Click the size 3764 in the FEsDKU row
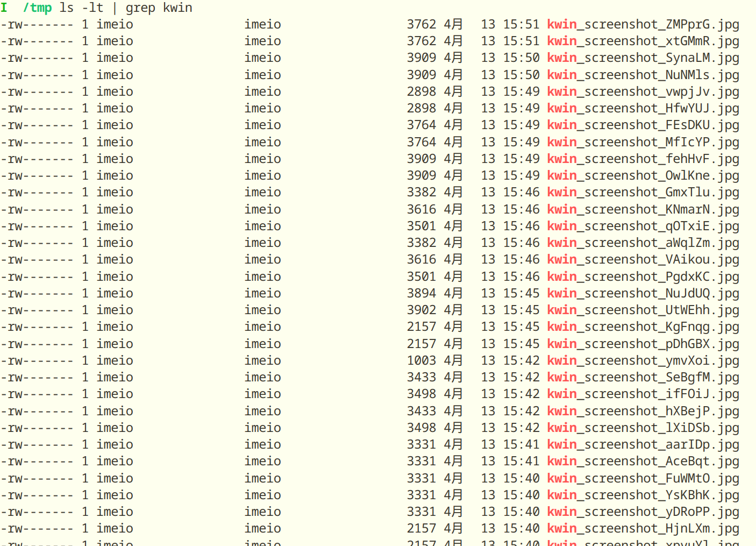The image size is (756, 546). (x=422, y=125)
